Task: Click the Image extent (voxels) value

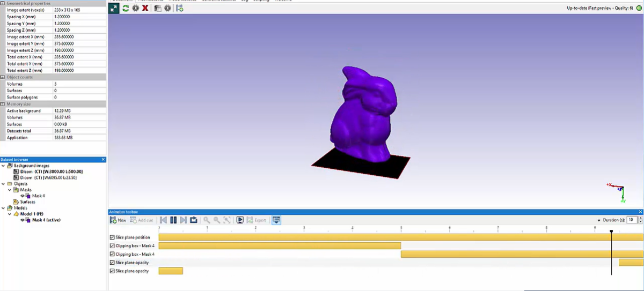Action: [x=67, y=10]
